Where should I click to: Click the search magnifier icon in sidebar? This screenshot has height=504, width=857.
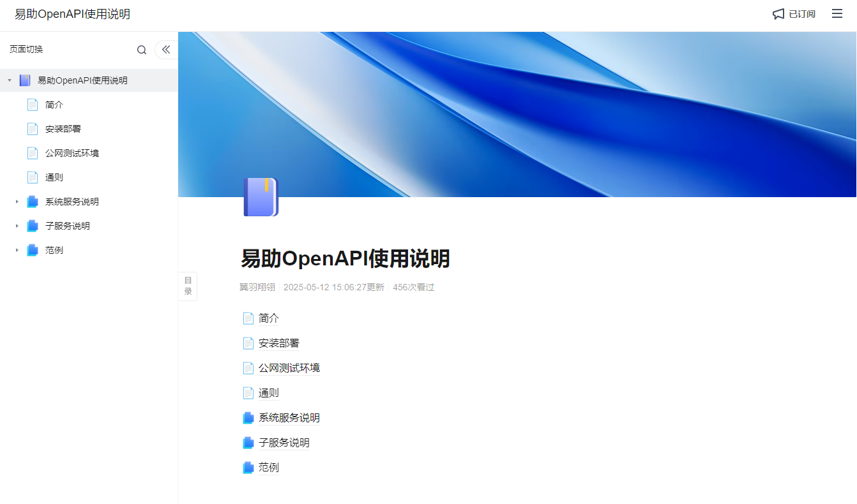click(x=142, y=50)
